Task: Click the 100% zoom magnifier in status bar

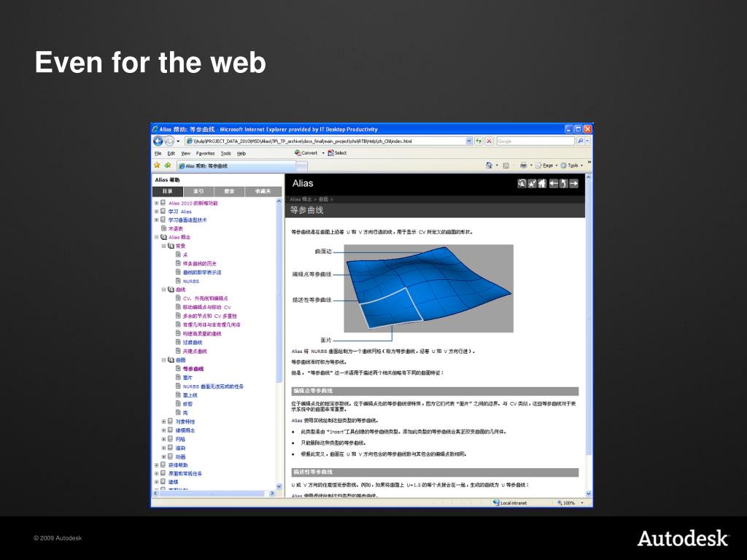Action: click(560, 502)
